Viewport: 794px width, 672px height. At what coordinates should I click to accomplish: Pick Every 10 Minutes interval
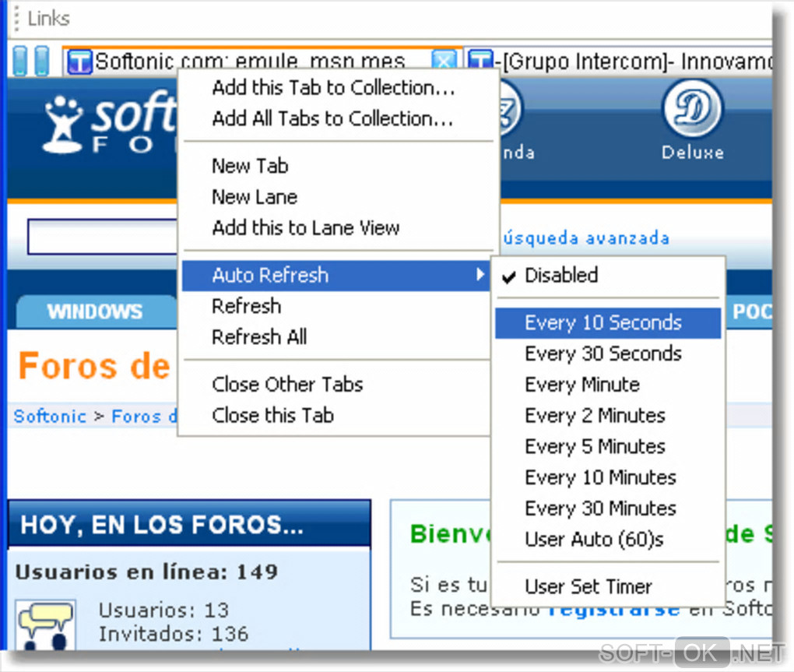click(608, 477)
